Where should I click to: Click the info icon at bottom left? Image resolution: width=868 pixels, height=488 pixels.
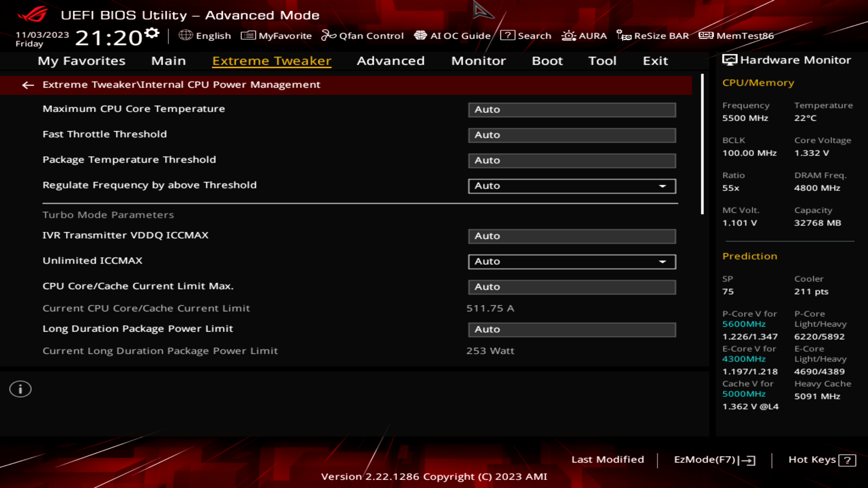(x=20, y=389)
